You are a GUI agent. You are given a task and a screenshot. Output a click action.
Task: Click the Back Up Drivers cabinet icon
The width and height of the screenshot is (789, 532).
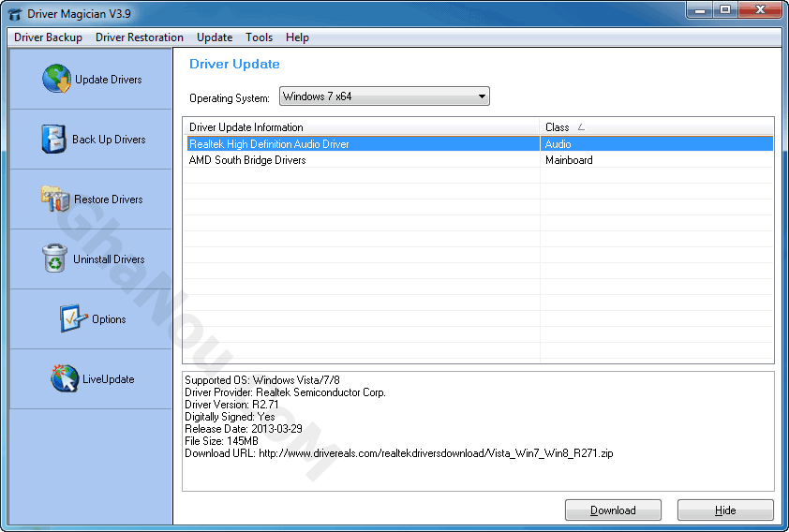[53, 139]
